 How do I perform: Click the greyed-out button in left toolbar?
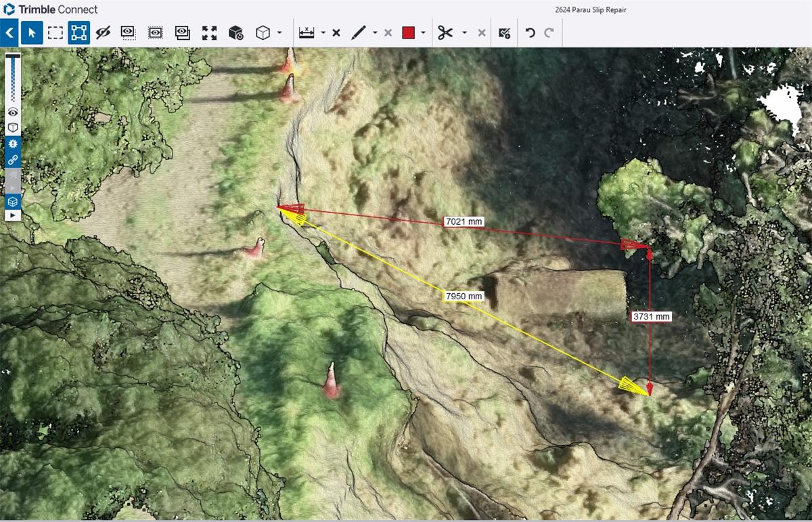tap(13, 179)
